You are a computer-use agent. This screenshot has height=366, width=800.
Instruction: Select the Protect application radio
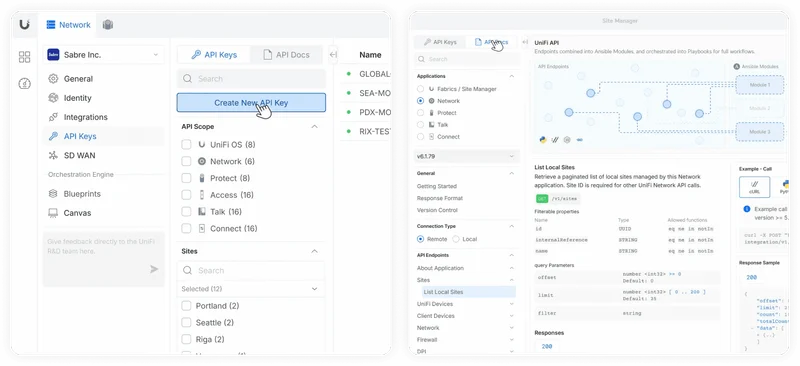420,113
